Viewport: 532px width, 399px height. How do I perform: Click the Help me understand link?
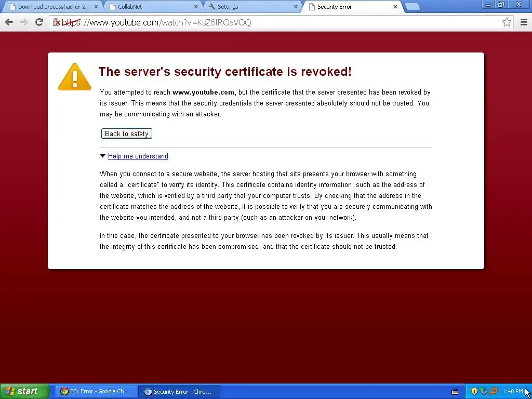(138, 156)
